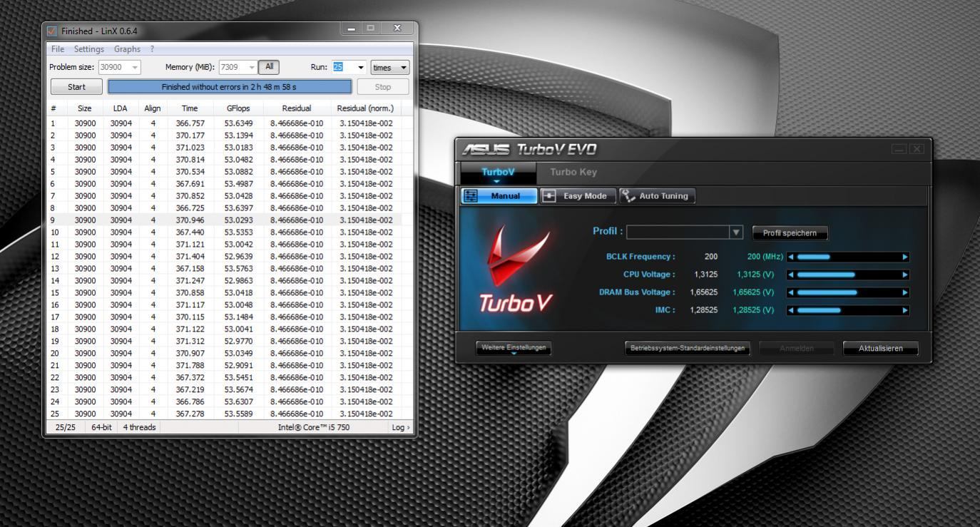Click the LDA column header
Image resolution: width=980 pixels, height=527 pixels.
121,108
